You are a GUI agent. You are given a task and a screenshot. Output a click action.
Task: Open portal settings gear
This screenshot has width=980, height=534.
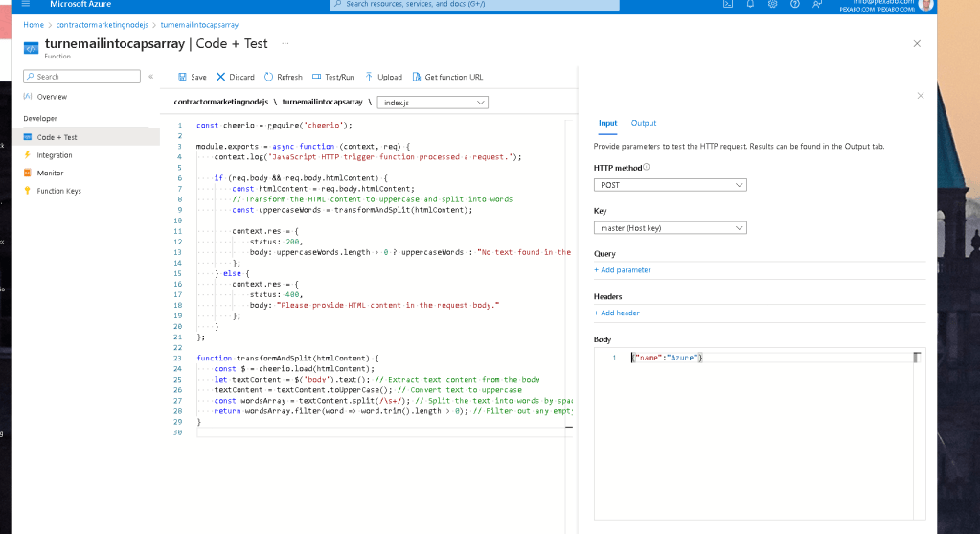click(x=772, y=4)
